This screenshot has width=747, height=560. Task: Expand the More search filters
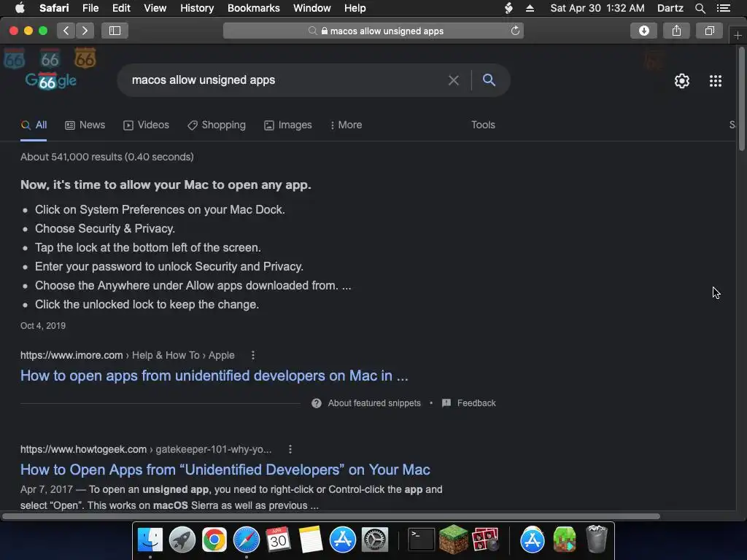(x=347, y=125)
